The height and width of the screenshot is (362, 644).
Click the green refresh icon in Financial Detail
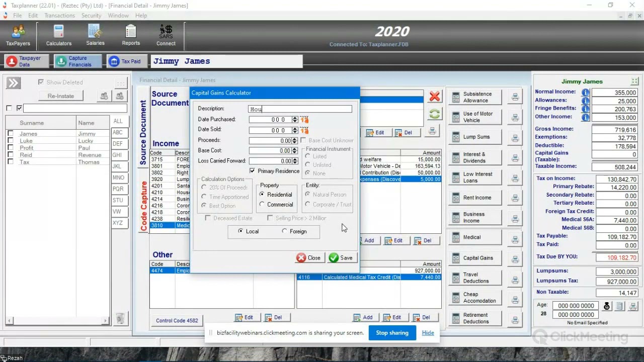pos(435,114)
